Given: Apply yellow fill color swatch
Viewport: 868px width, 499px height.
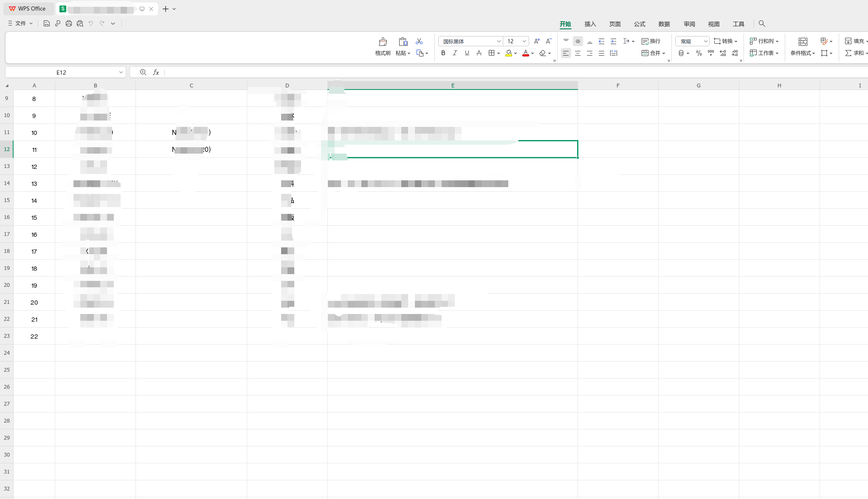Looking at the screenshot, I should pyautogui.click(x=508, y=53).
